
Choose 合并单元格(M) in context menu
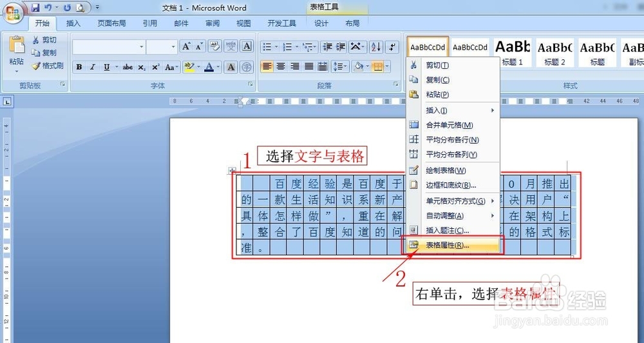pyautogui.click(x=453, y=125)
